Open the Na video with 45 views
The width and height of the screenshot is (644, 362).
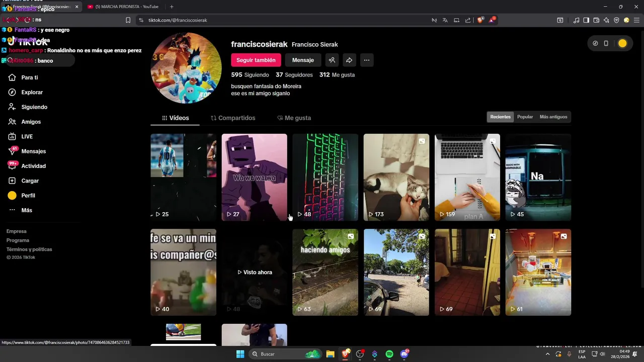(x=538, y=177)
